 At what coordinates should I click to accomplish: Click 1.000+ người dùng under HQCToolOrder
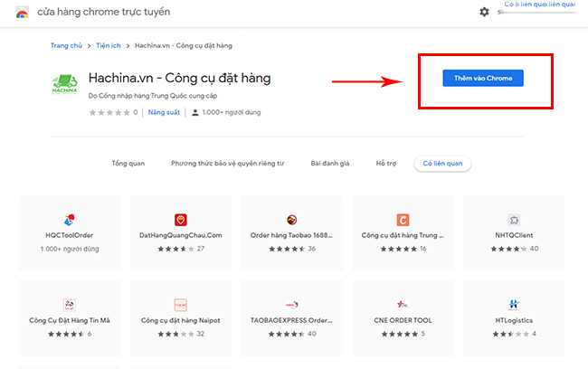(x=70, y=249)
